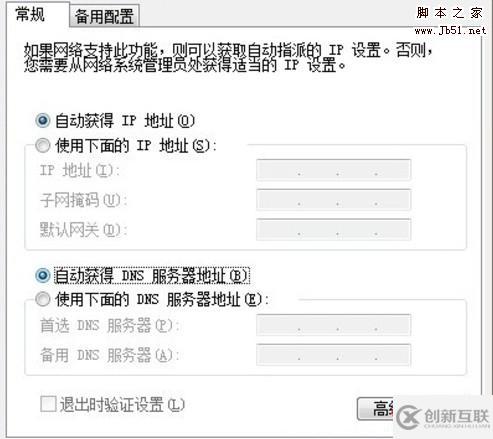Open the 备用配置 tab
The width and height of the screenshot is (493, 439).
[104, 17]
